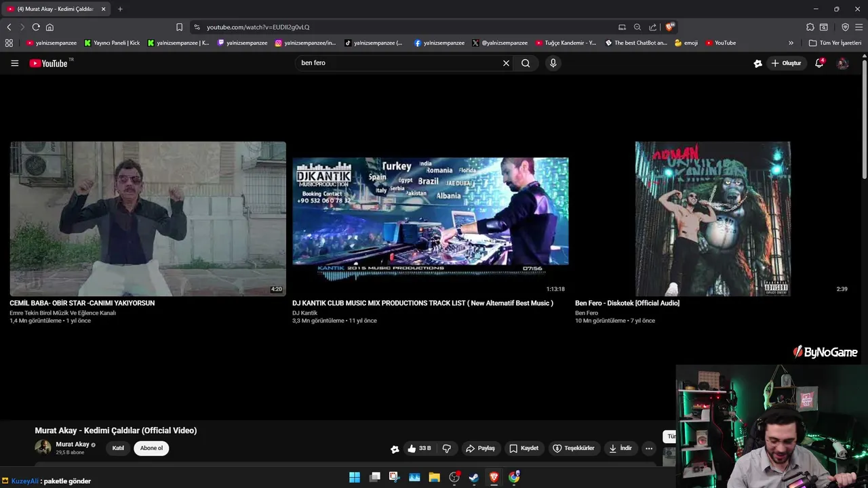
Task: Go back in browser history
Action: click(x=9, y=27)
